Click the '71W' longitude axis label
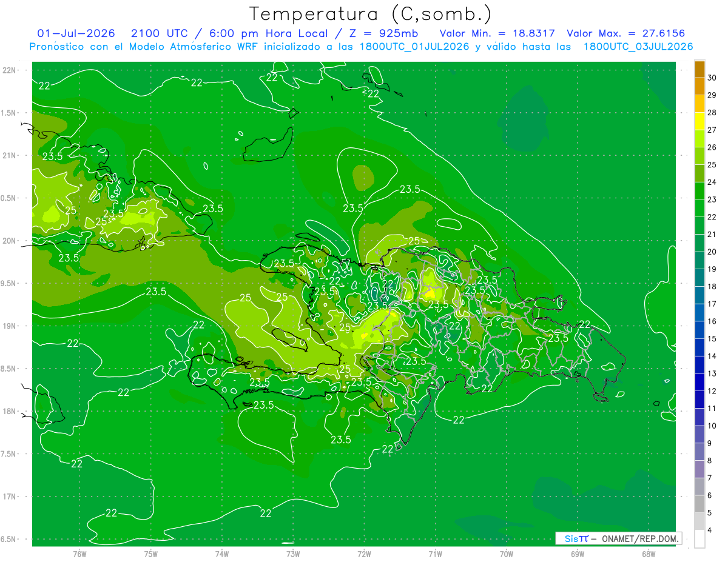The image size is (728, 562). 435,554
